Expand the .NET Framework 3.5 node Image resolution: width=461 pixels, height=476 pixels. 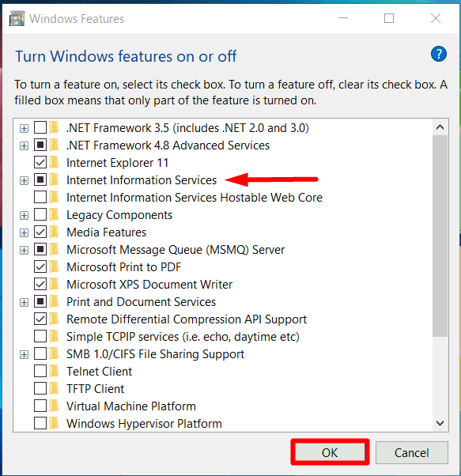(24, 128)
